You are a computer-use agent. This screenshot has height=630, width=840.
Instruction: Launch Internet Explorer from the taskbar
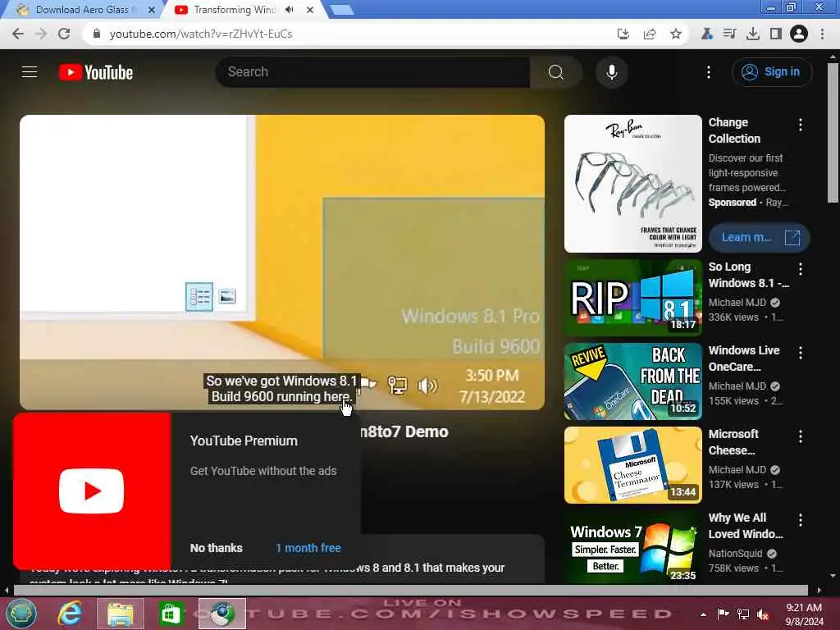click(x=70, y=614)
